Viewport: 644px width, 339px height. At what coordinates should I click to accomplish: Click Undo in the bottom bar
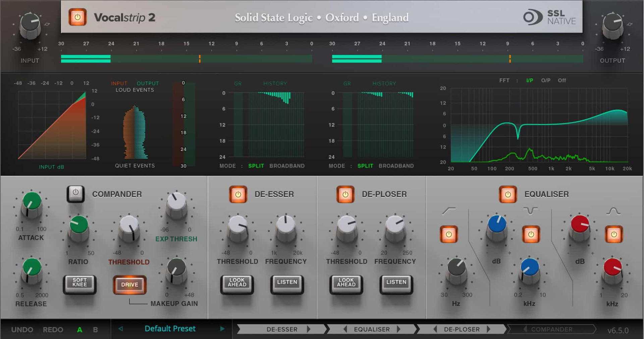tap(22, 330)
